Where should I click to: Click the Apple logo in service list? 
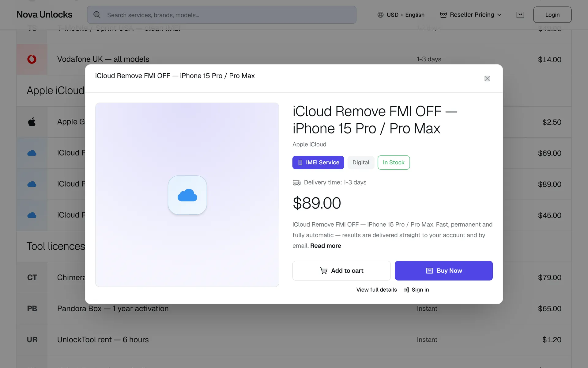click(32, 122)
